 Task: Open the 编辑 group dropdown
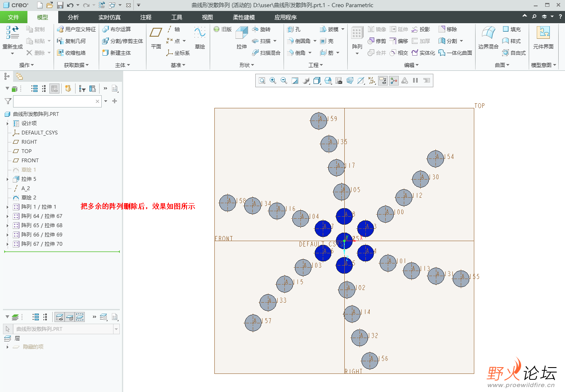click(x=411, y=65)
